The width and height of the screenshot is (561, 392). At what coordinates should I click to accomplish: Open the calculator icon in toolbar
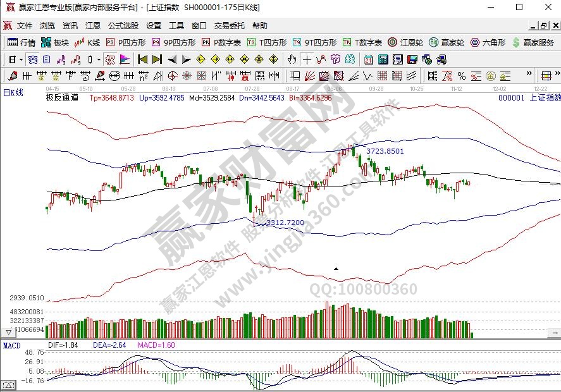click(383, 59)
